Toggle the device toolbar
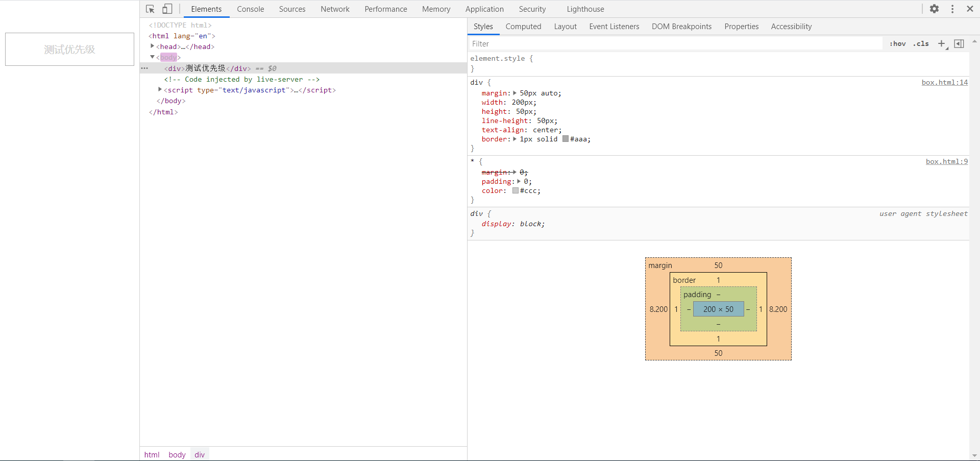This screenshot has height=461, width=980. 166,9
